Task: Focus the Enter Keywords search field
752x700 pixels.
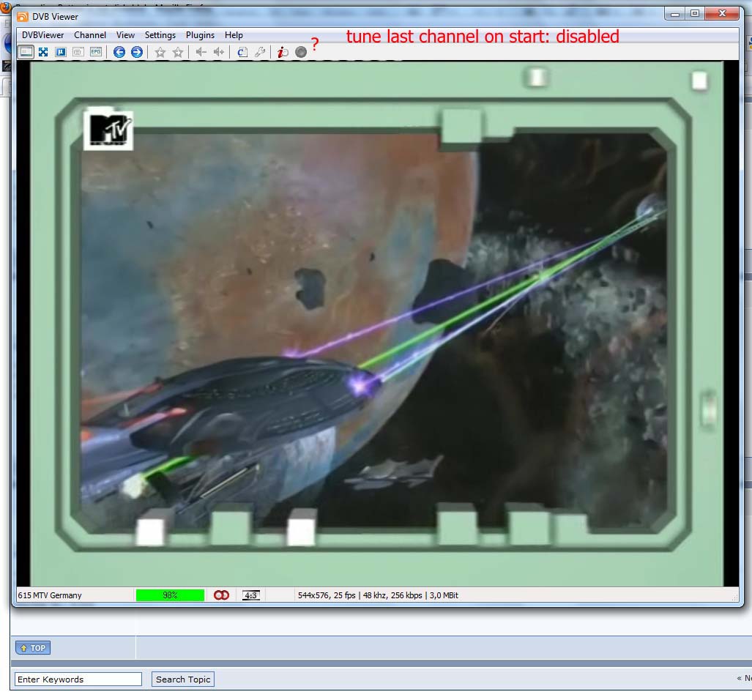Action: pyautogui.click(x=78, y=679)
